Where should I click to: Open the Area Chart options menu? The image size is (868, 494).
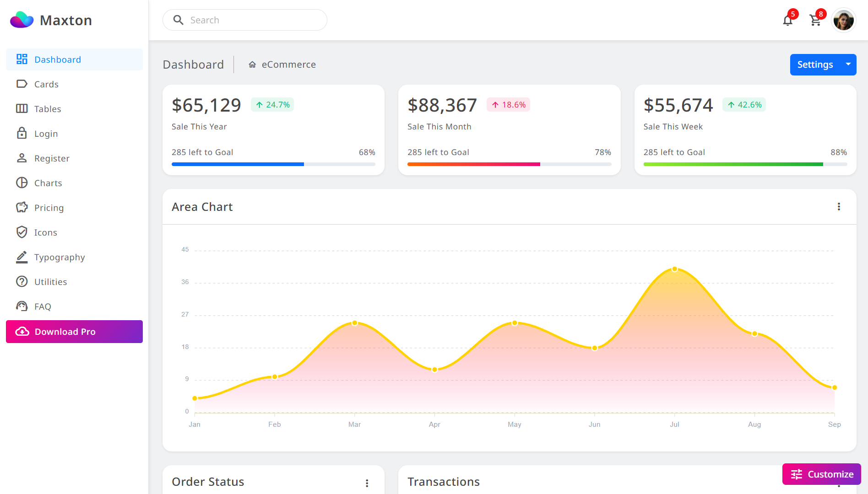point(839,207)
